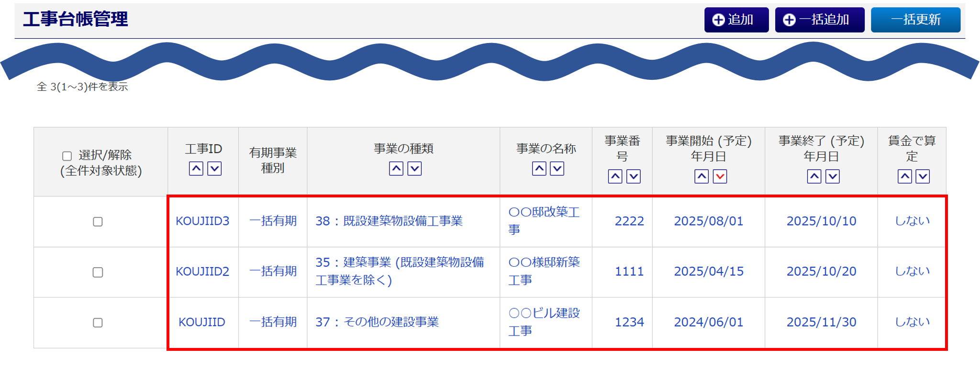Sort 賃金で算定 column descending
Screen dimensions: 980x380
923,177
